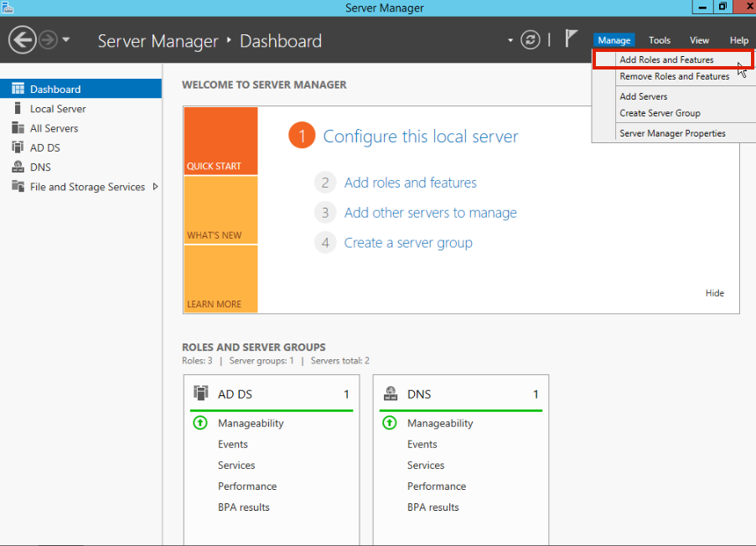Hide the welcome quick start panel
This screenshot has height=546, width=756.
(714, 293)
